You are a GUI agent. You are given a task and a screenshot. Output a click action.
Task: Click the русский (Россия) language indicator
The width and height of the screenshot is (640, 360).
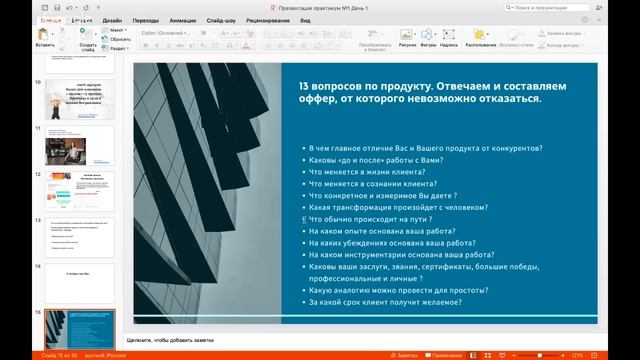(105, 356)
